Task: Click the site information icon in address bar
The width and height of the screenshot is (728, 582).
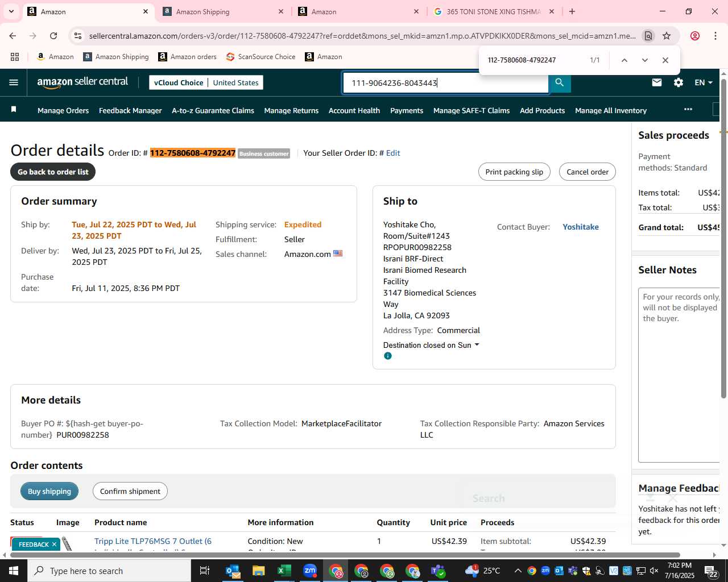Action: click(78, 36)
